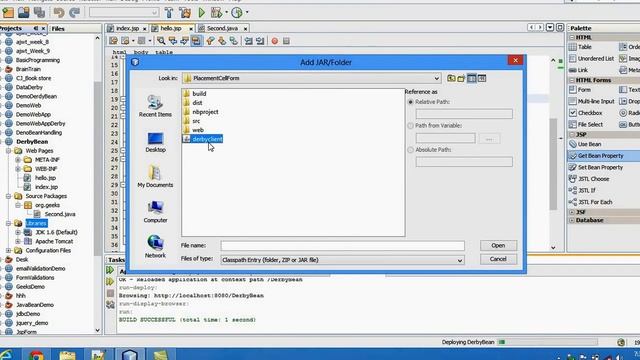
Task: Collapse the Source Packages node
Action: (8, 196)
